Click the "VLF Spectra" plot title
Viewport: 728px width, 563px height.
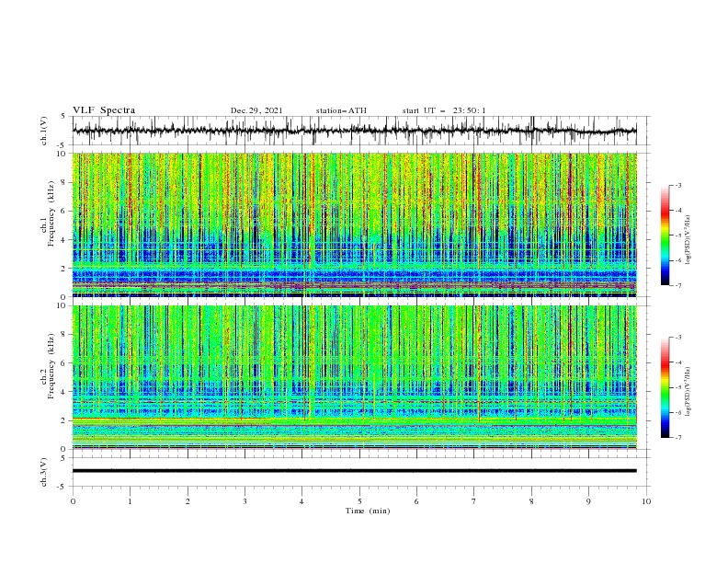point(104,110)
